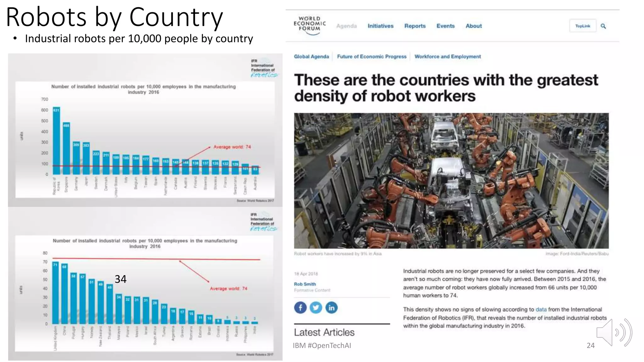Click 'Average world: 74' label on bottom chart
The image size is (644, 362).
(229, 288)
